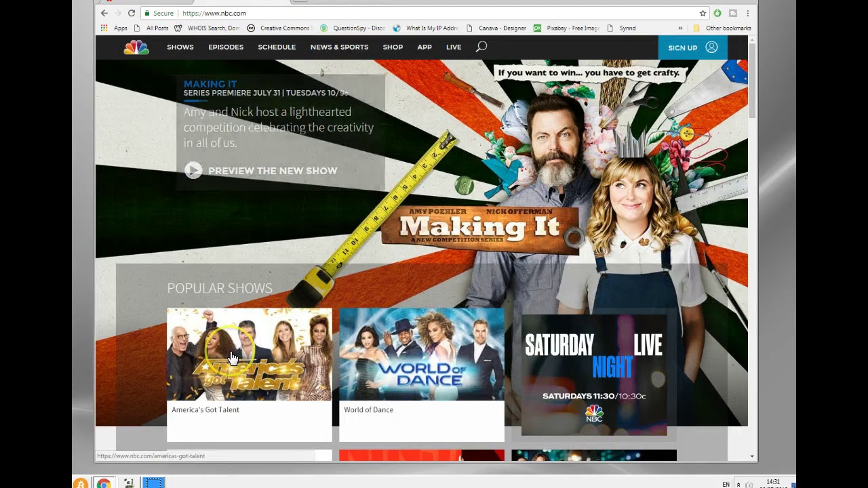Viewport: 868px width, 488px height.
Task: Open the Saturday Night Live promo tile
Action: coord(594,375)
